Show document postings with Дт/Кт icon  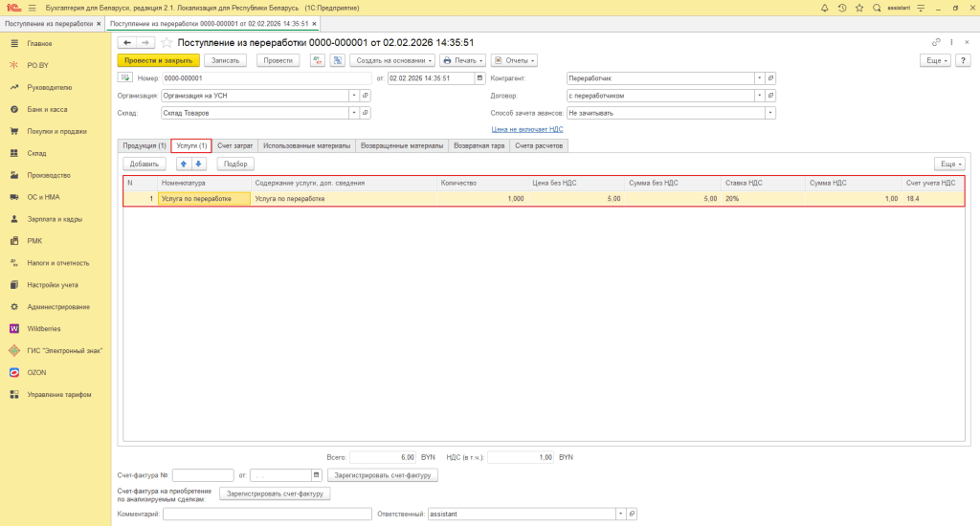(318, 60)
